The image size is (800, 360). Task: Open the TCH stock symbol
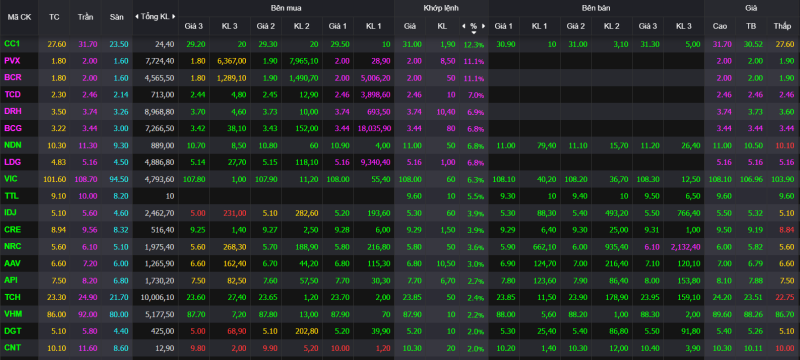pos(12,297)
